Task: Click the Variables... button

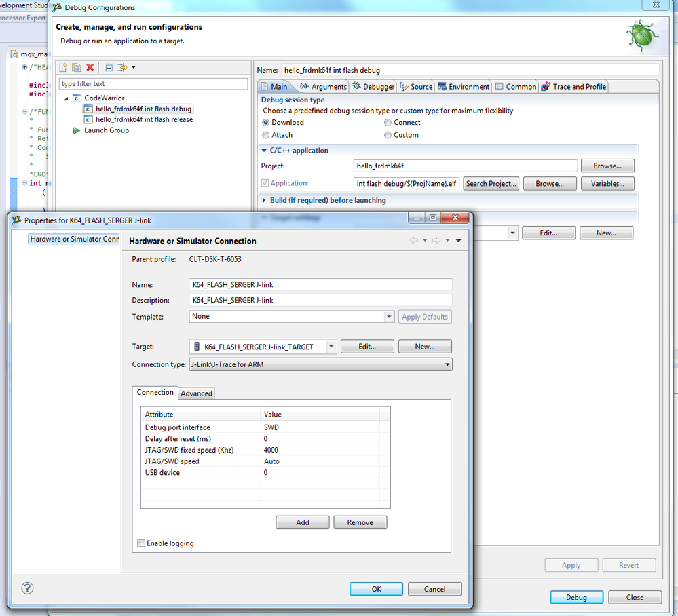Action: click(x=607, y=184)
